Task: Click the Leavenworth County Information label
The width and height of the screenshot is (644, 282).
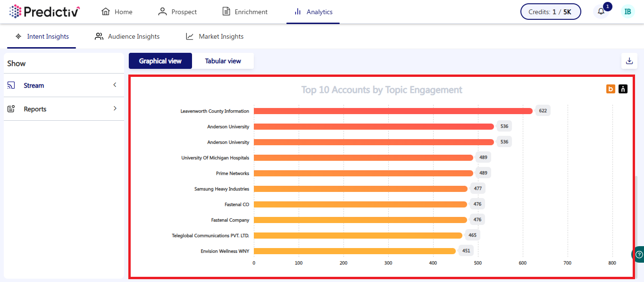Action: pos(215,111)
